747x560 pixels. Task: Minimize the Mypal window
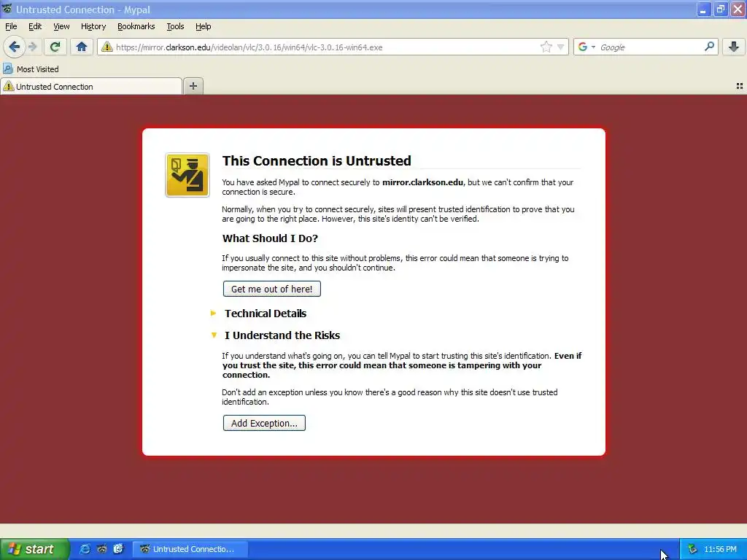[703, 9]
